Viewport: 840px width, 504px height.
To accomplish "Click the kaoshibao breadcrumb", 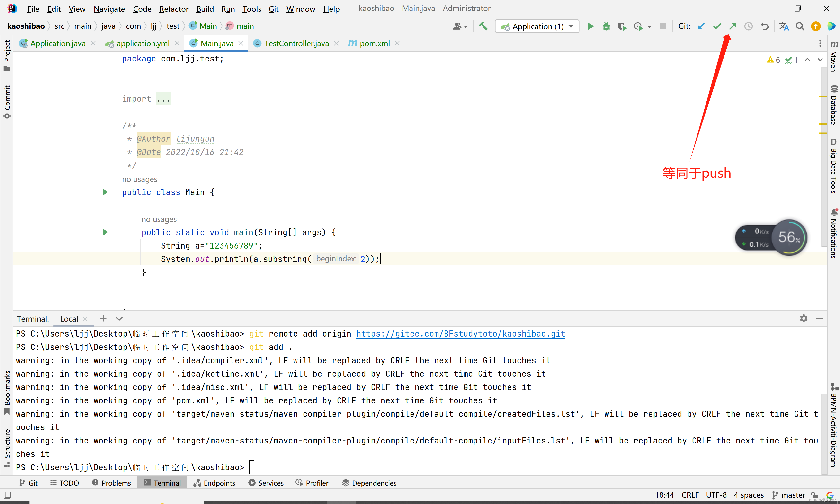I will coord(26,26).
